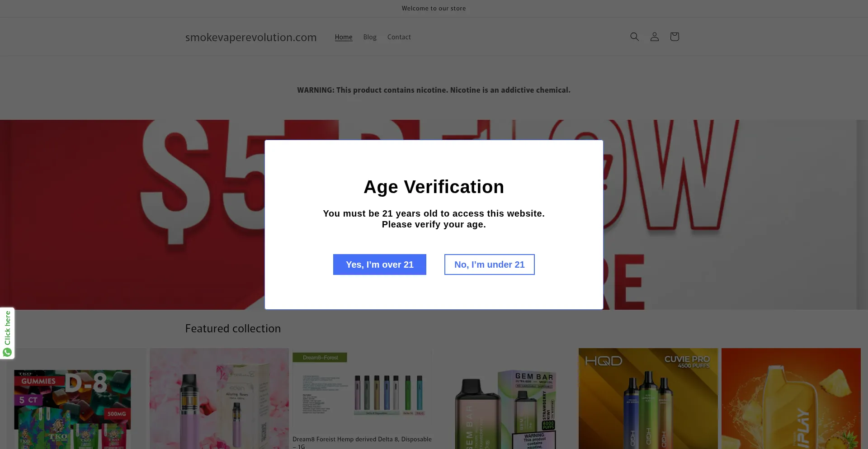Screen dimensions: 868x449
Task: Open the search magnifier icon
Action: tap(634, 37)
